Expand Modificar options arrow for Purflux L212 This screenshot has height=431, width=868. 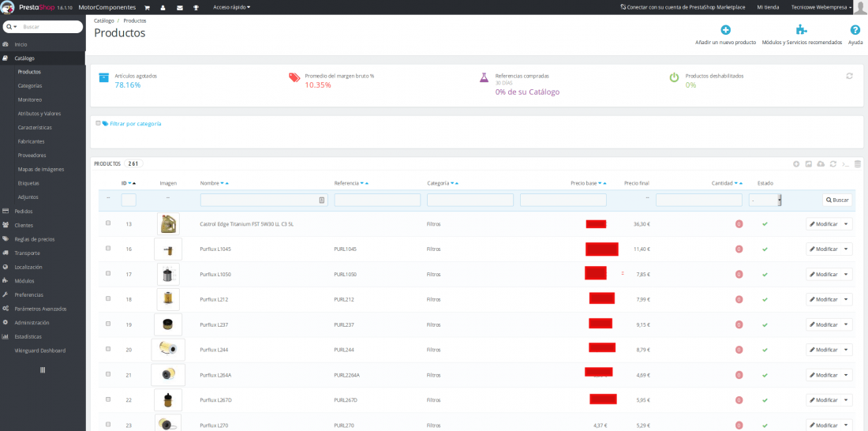pos(847,300)
